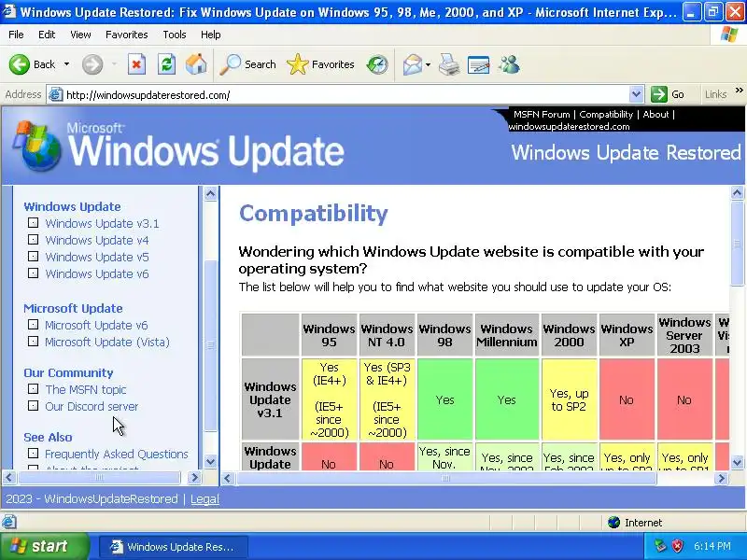
Task: Click the 'Yes, up to SP2' table cell
Action: pyautogui.click(x=570, y=399)
